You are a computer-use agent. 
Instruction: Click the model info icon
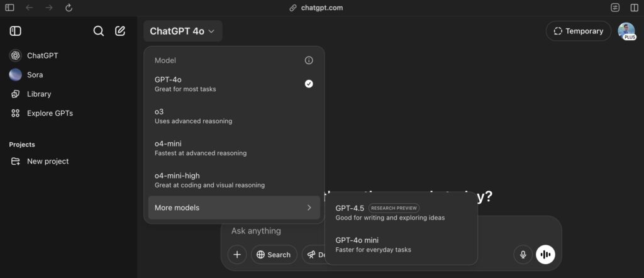[x=309, y=60]
